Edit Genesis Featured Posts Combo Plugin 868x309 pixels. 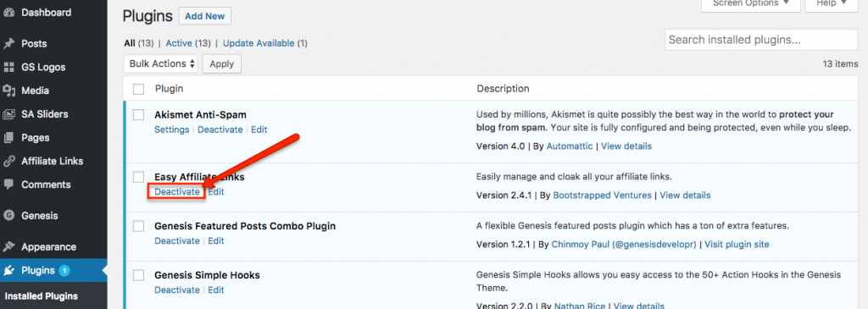pos(216,241)
